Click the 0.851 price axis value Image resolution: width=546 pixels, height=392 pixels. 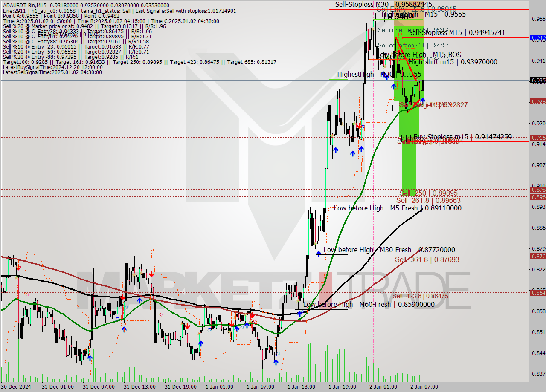538,332
